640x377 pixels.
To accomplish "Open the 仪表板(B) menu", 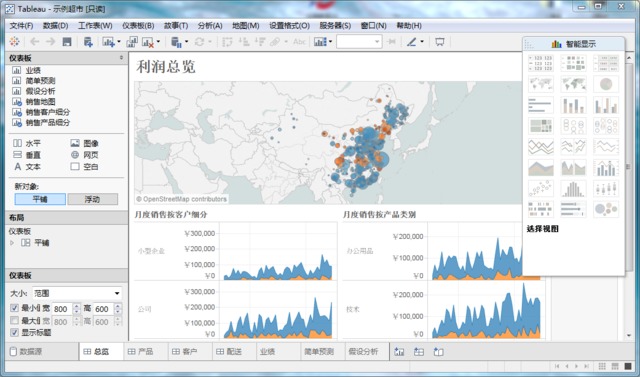I will [138, 25].
